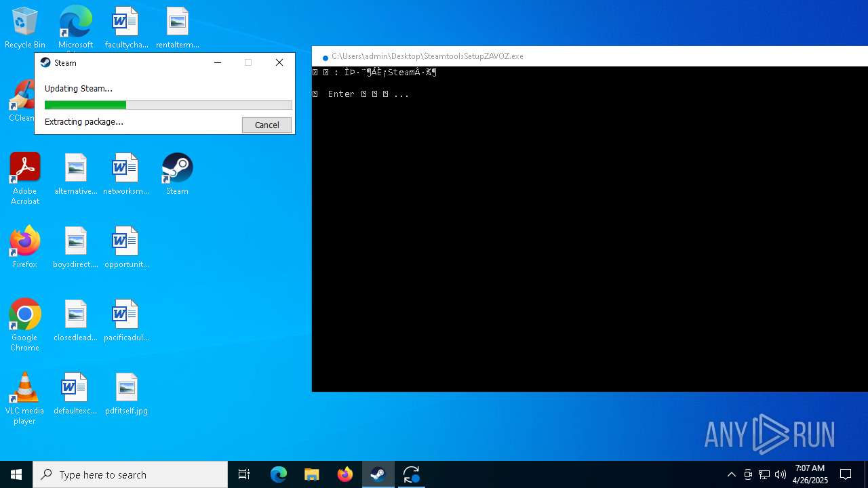
Task: Open the notification center
Action: [x=846, y=474]
